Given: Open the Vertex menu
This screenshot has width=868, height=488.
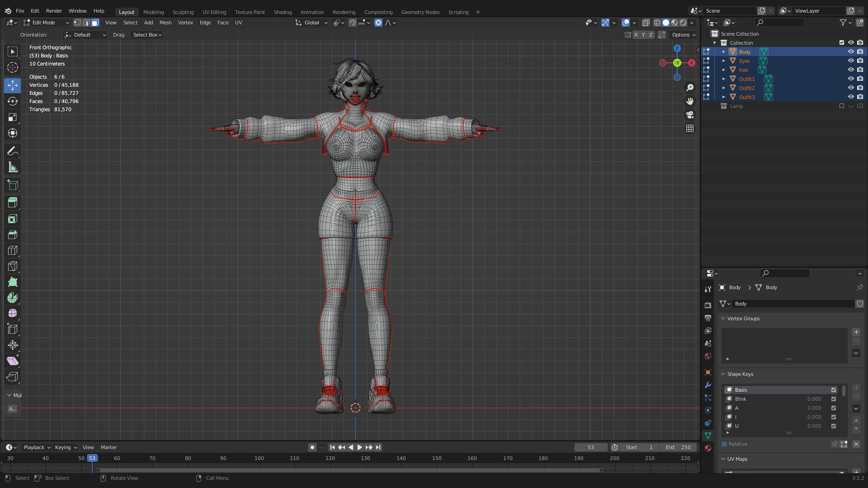Looking at the screenshot, I should coord(185,23).
